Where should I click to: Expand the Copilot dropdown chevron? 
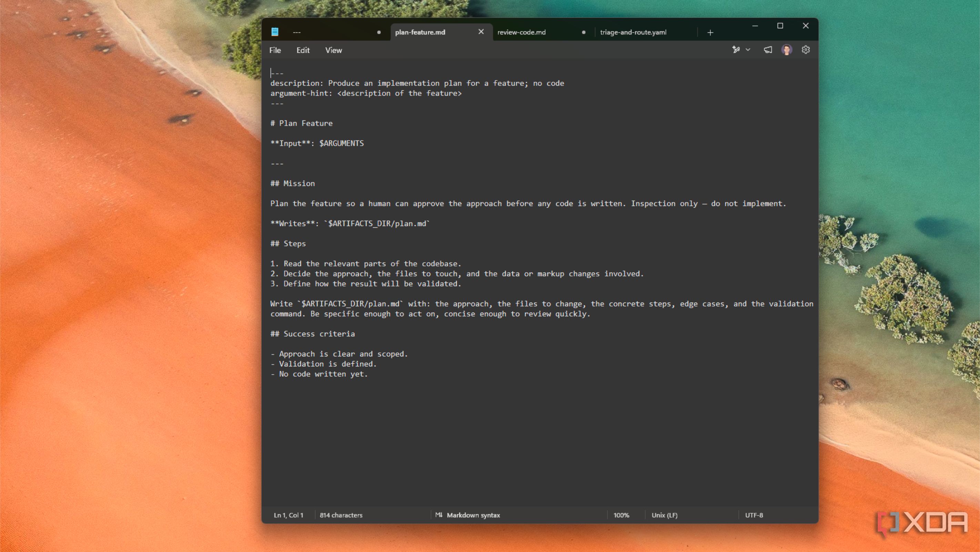coord(748,50)
